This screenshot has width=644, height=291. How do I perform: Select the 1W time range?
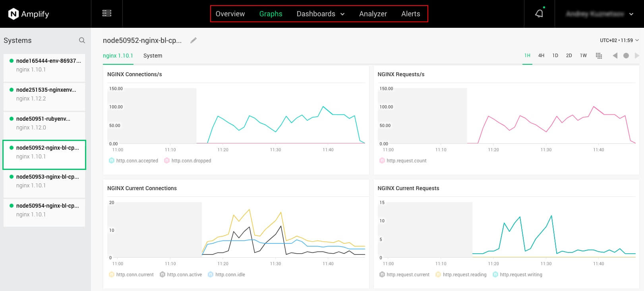[583, 56]
